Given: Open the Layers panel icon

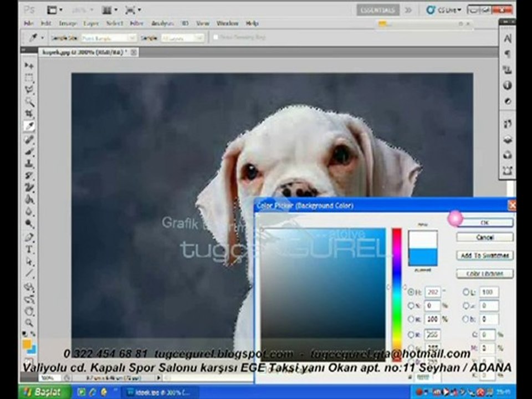Looking at the screenshot, I should (x=507, y=140).
